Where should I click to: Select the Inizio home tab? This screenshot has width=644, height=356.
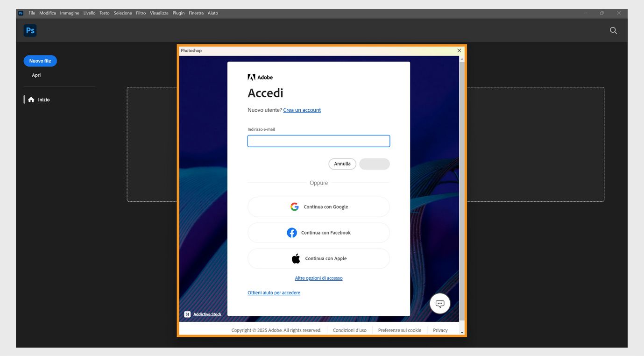pos(39,100)
